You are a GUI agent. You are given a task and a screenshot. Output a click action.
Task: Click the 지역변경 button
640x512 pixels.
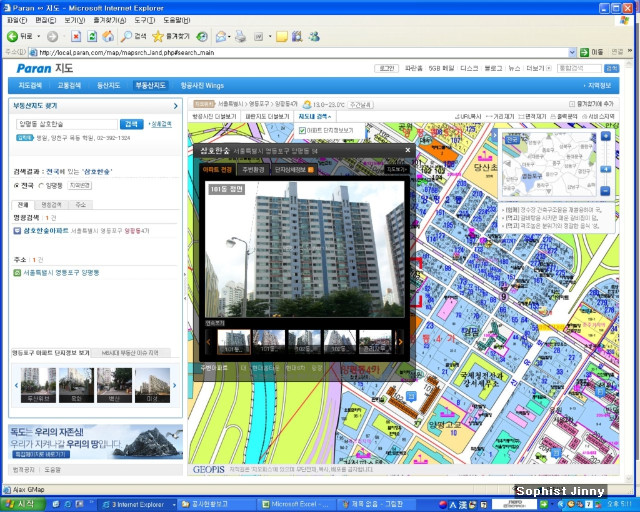point(80,185)
